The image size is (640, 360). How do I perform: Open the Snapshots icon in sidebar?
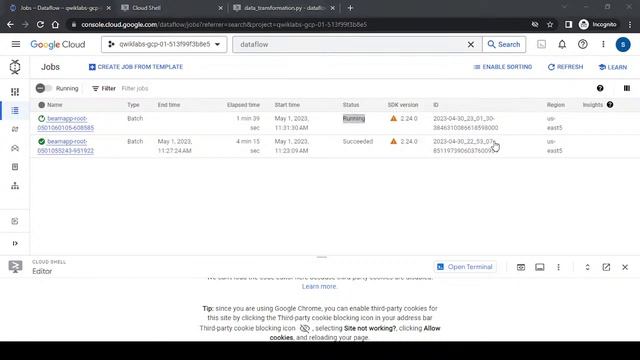(x=15, y=167)
